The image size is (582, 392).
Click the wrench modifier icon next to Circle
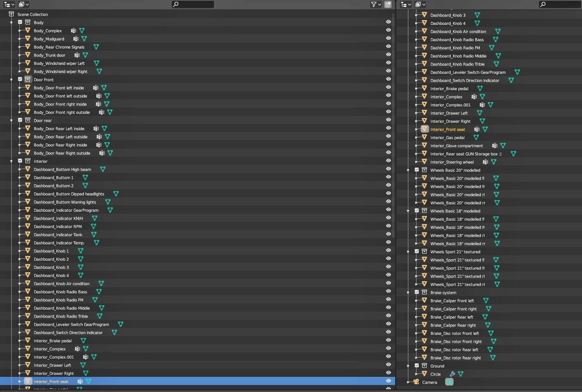[452, 374]
